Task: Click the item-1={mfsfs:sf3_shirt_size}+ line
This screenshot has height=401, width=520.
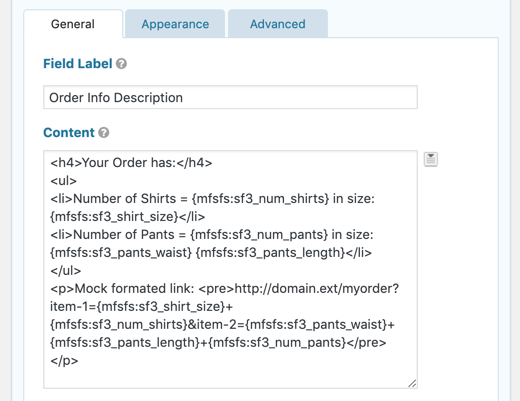Action: (x=141, y=307)
